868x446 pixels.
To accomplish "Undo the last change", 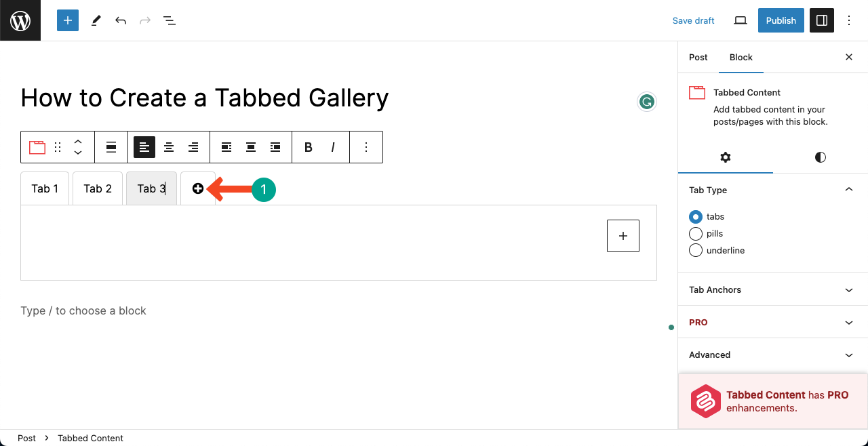I will [x=121, y=20].
